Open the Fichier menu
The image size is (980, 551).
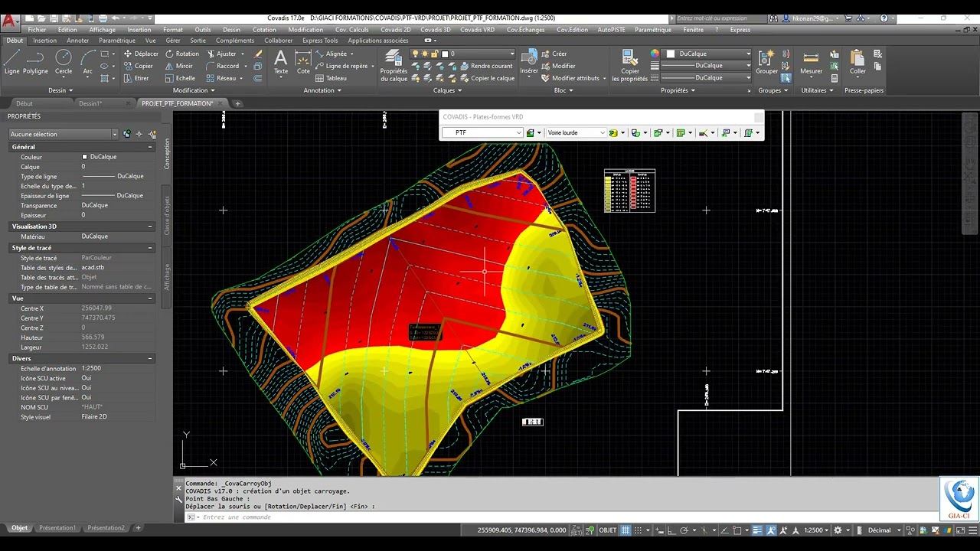(37, 30)
